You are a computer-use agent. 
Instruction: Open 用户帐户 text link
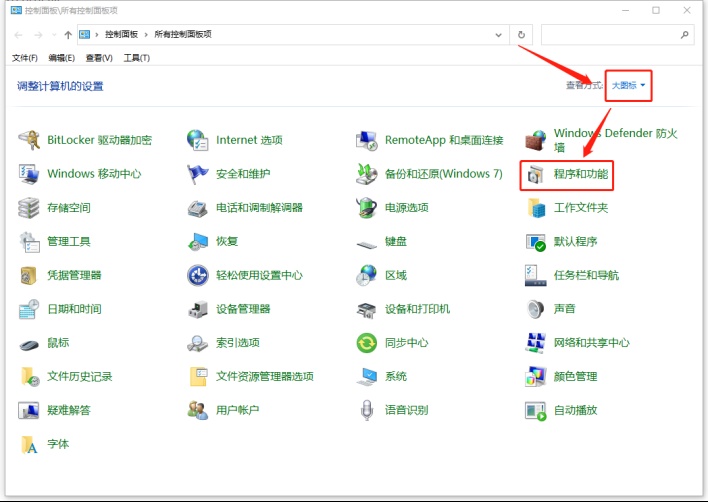238,410
